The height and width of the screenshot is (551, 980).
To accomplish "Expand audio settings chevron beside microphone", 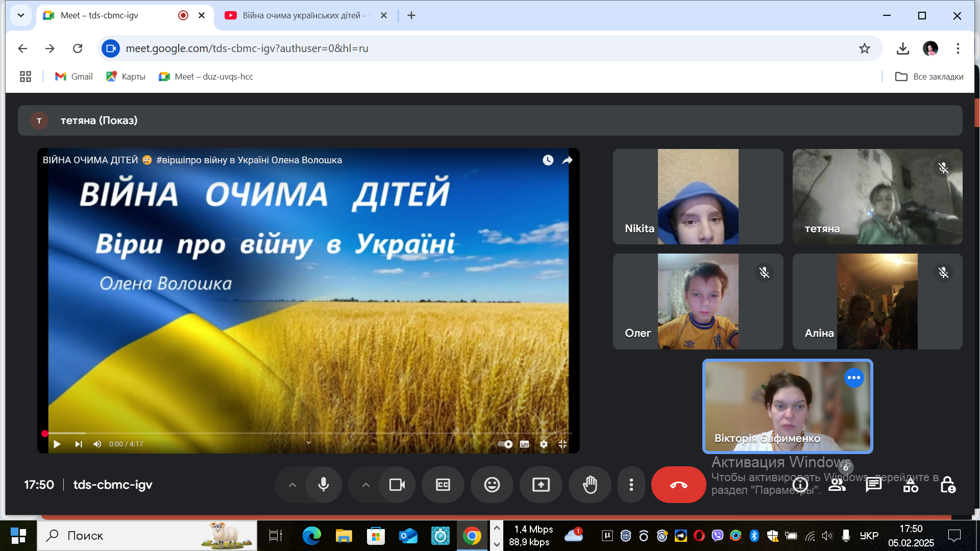I will click(x=292, y=485).
